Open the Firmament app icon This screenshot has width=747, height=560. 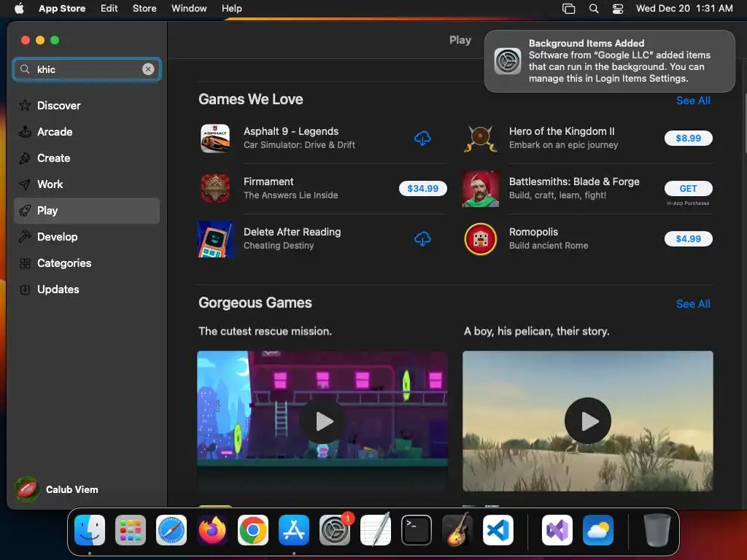[215, 189]
